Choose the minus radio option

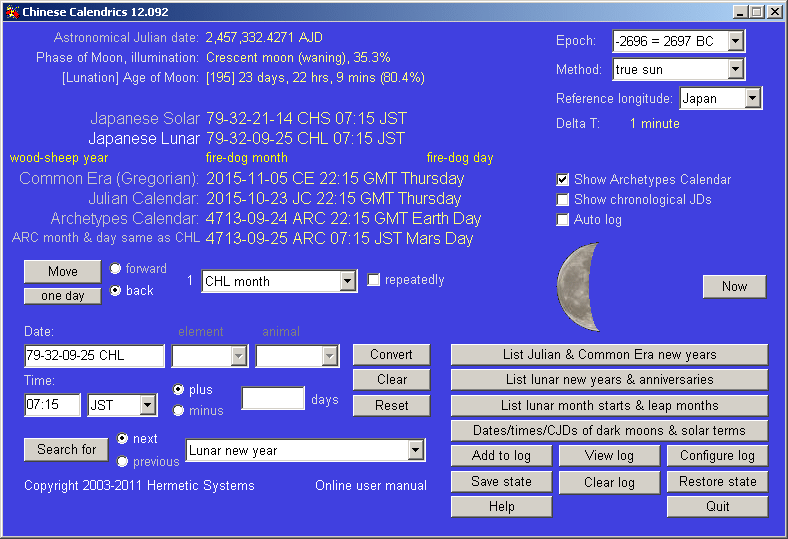tap(179, 410)
